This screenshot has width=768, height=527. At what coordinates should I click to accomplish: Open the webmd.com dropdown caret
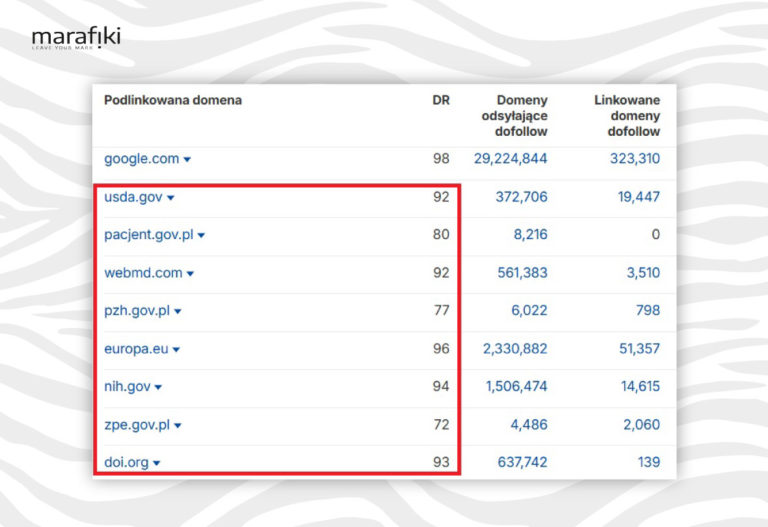190,274
